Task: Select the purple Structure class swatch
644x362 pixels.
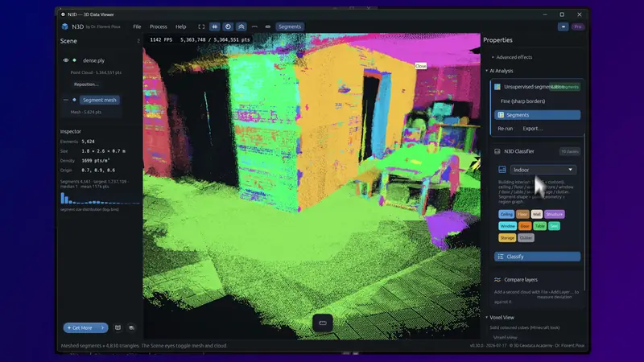Action: (555, 214)
